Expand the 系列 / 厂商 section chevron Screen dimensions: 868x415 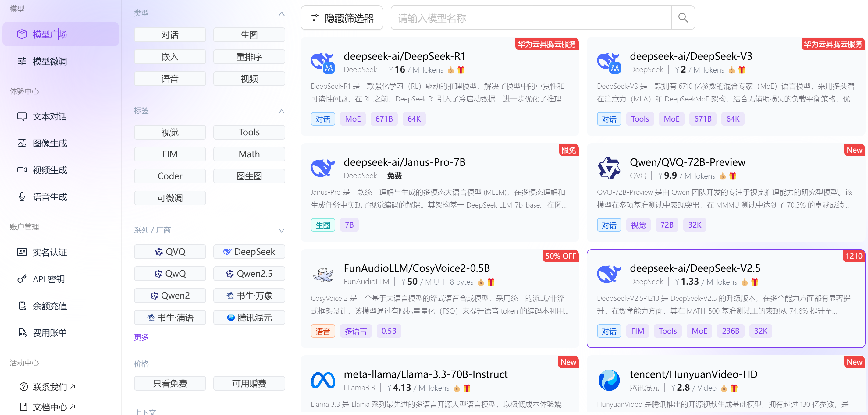coord(281,230)
